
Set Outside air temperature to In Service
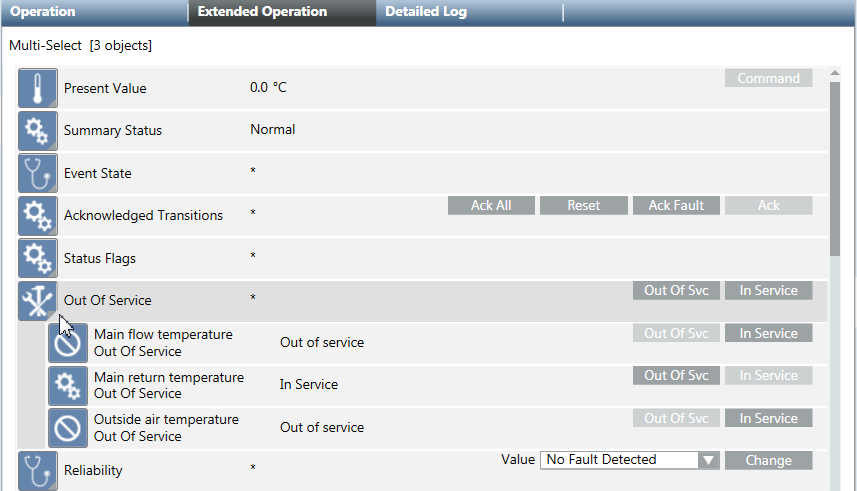(x=768, y=418)
